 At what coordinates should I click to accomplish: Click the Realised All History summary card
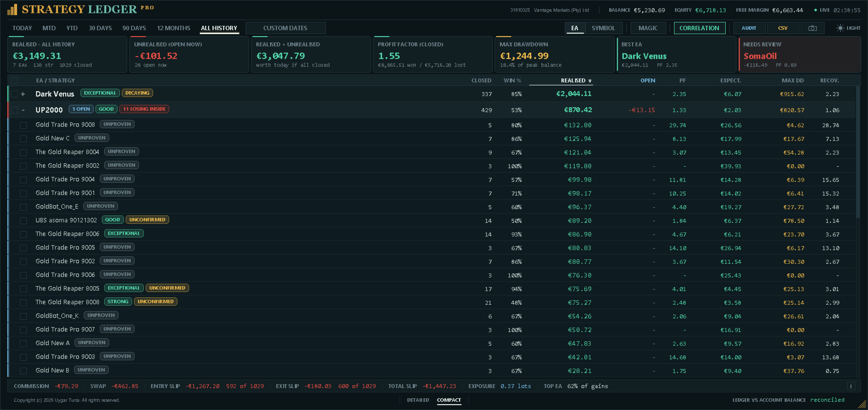coord(67,55)
